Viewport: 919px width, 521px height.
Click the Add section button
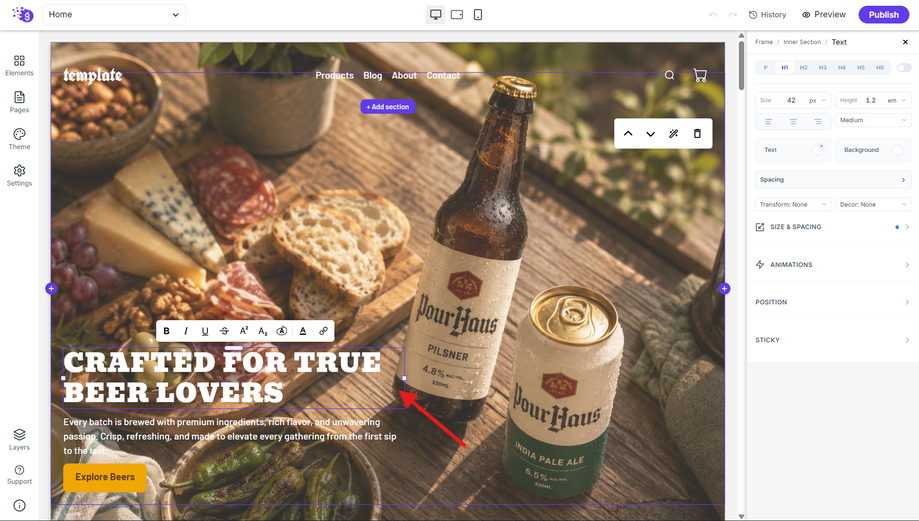click(x=388, y=107)
